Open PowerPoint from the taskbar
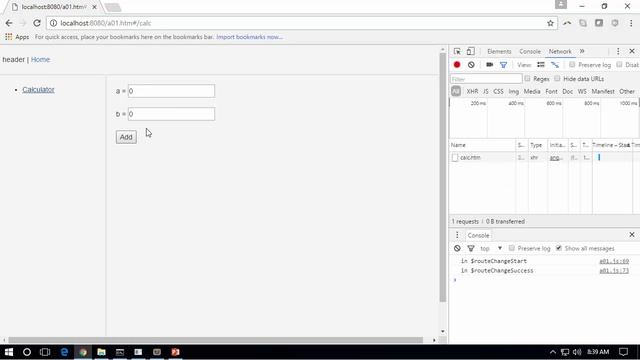 point(176,352)
